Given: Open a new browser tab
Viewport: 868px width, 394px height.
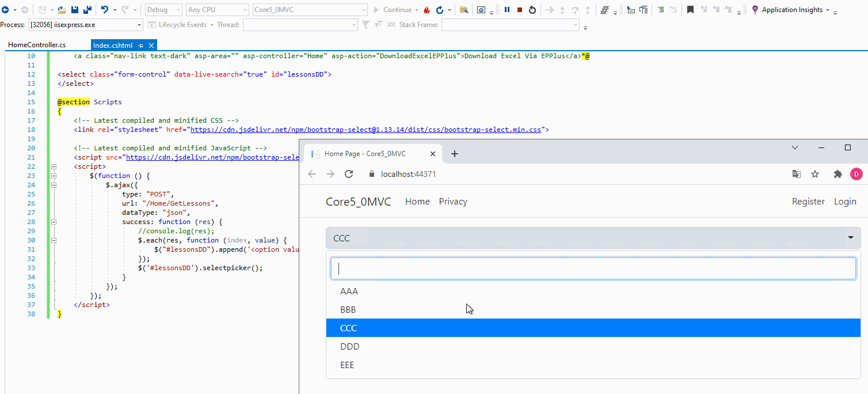Looking at the screenshot, I should tap(454, 154).
